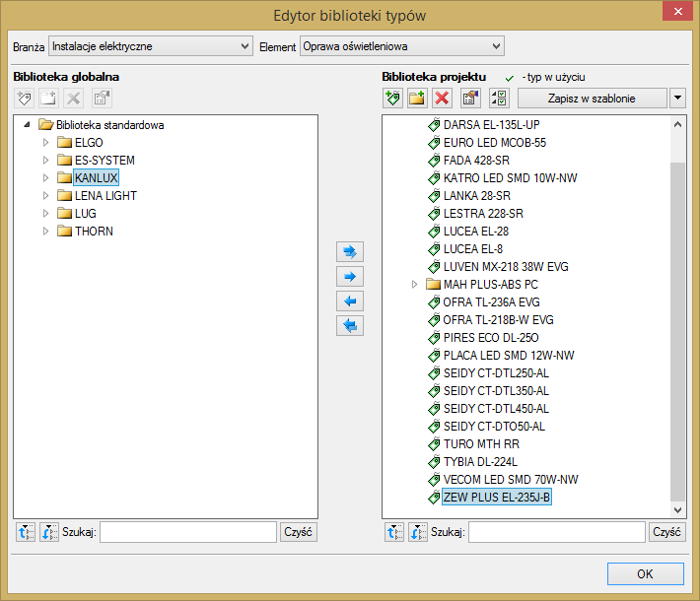
Task: Click the project library vertical scrollbar thumb
Action: (677, 331)
